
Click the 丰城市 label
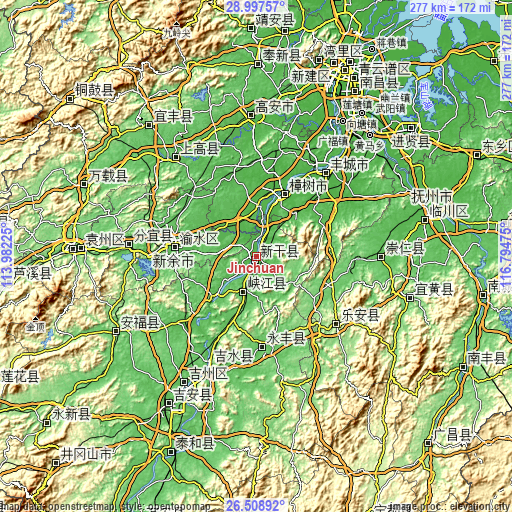point(349,164)
